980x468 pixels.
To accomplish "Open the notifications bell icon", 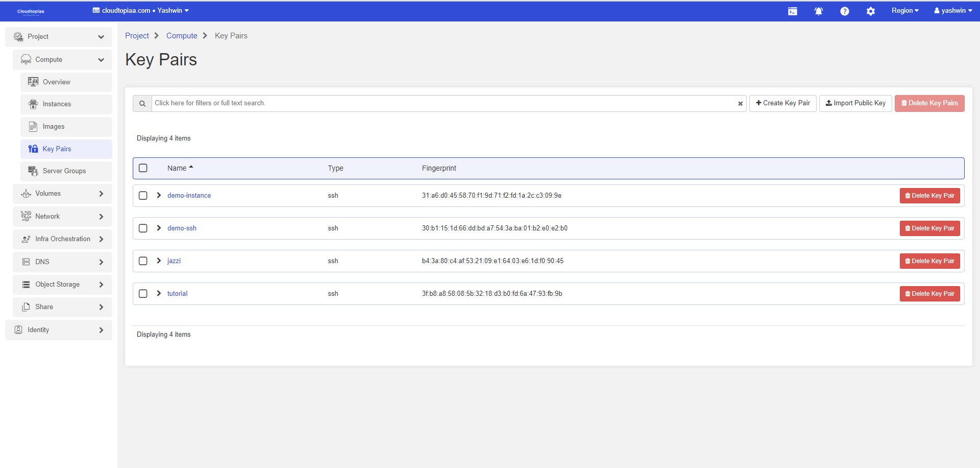I will (x=818, y=11).
